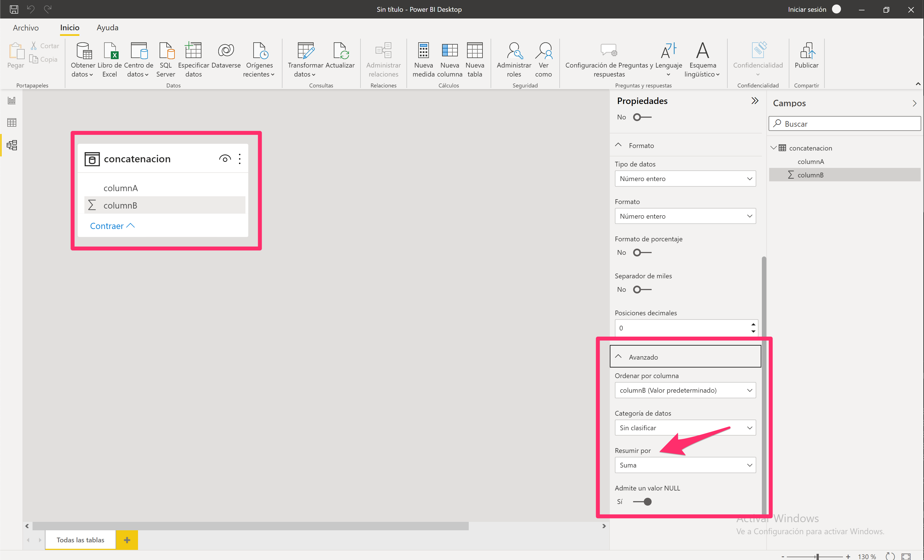Collapse the ribbon with up chevron
This screenshot has width=924, height=560.
[918, 84]
